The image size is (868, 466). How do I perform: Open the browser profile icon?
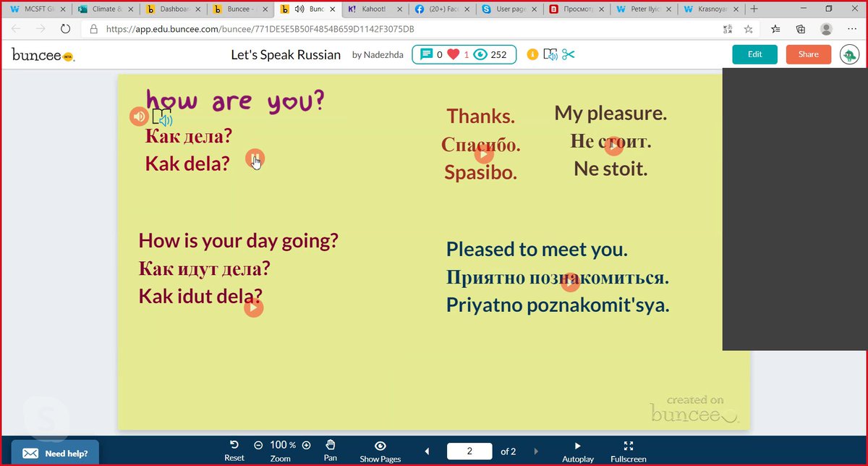click(x=826, y=30)
